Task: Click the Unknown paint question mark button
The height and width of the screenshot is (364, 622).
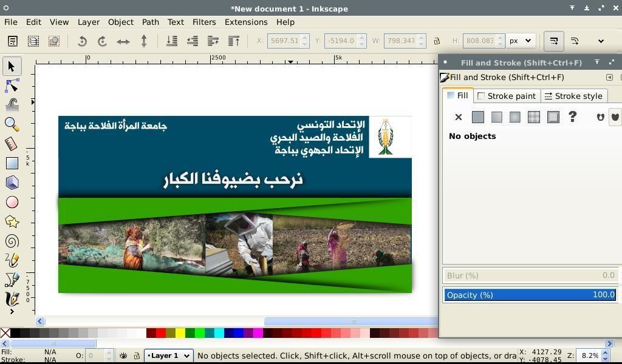Action: [x=572, y=117]
